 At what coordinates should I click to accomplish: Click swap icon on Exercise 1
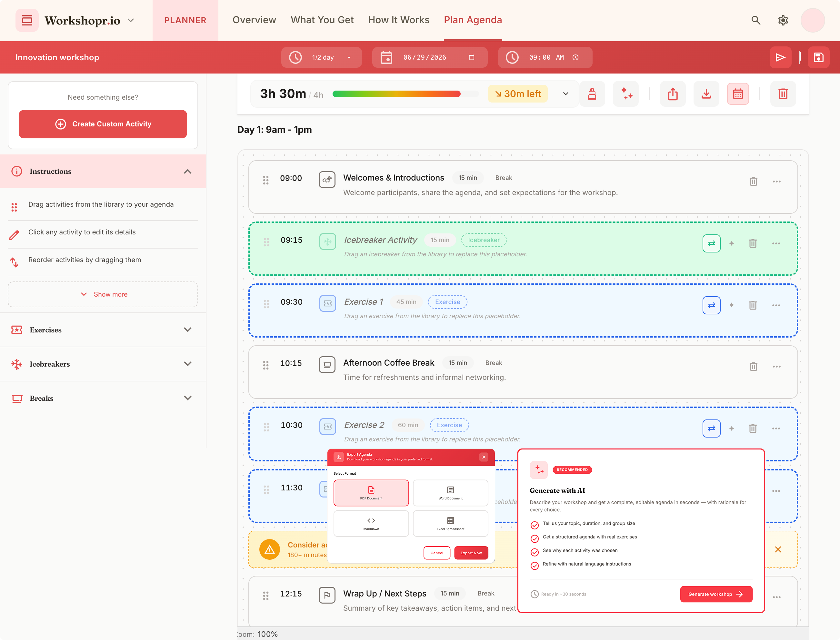711,305
